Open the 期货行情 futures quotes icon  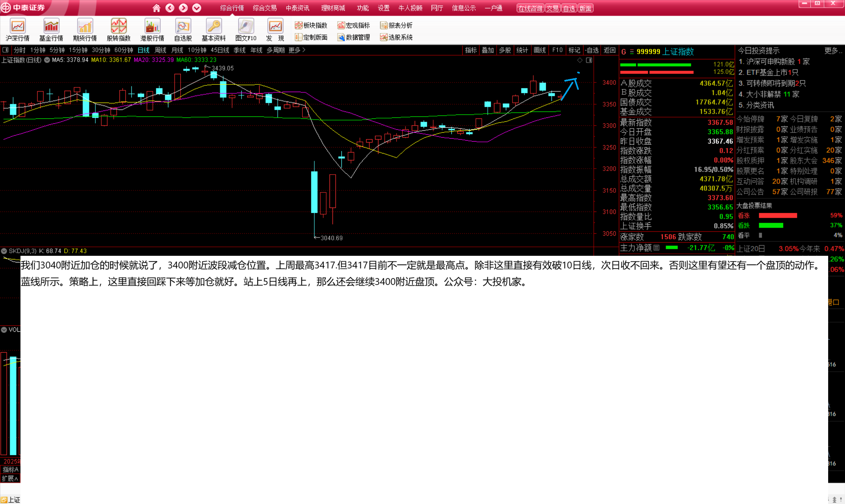click(85, 30)
